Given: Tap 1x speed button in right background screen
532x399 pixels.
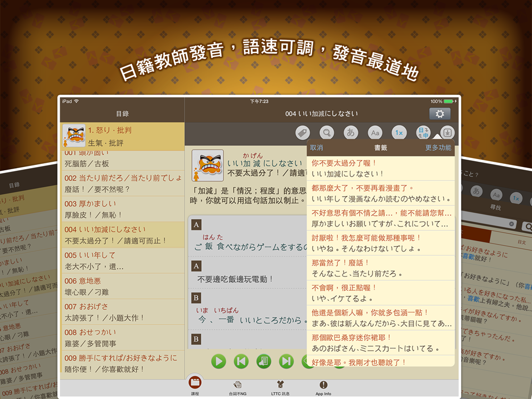Looking at the screenshot, I should click(x=516, y=198).
